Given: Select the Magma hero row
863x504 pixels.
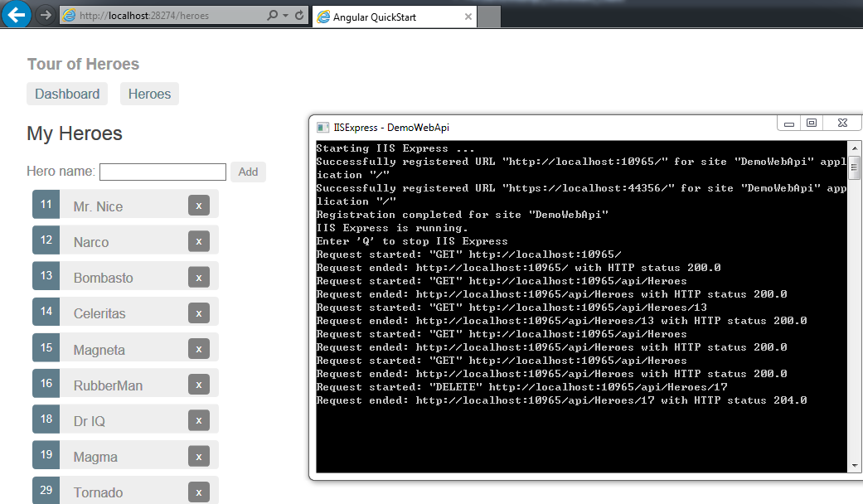Looking at the screenshot, I should [125, 455].
